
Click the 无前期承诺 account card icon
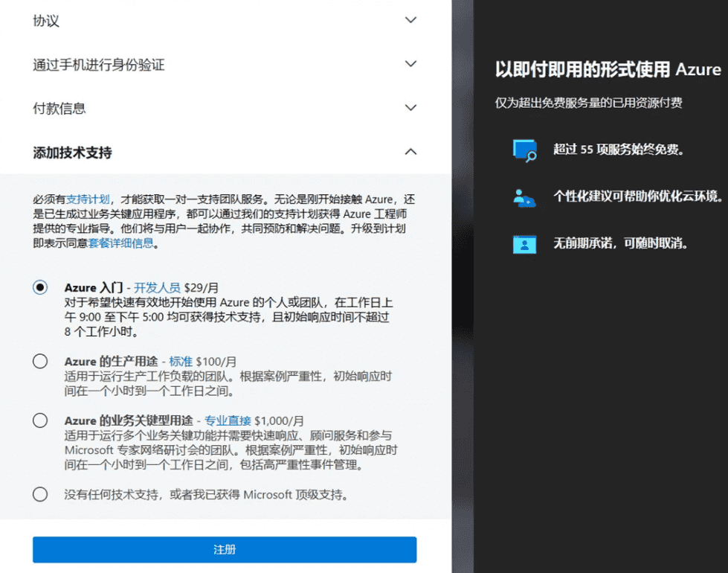525,244
